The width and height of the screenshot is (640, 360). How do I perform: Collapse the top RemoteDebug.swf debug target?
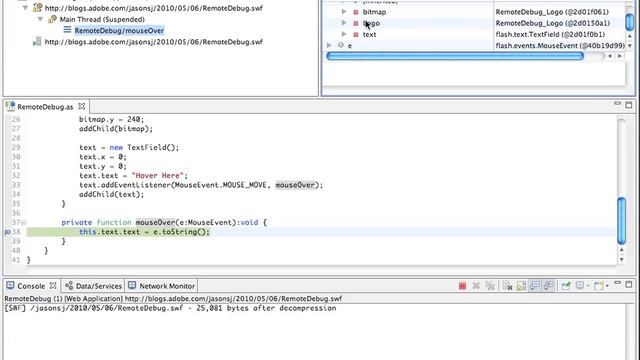click(x=25, y=8)
